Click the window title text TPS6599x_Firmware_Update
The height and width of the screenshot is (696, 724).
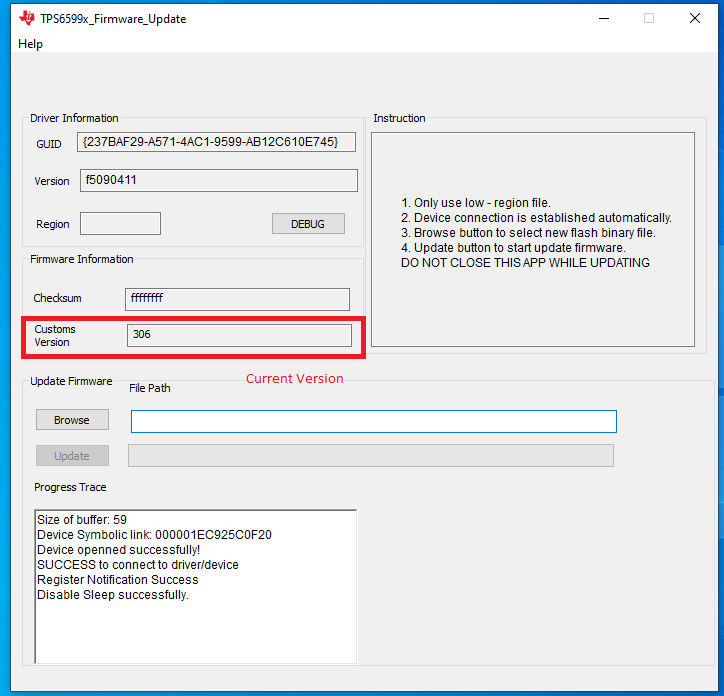click(x=113, y=19)
